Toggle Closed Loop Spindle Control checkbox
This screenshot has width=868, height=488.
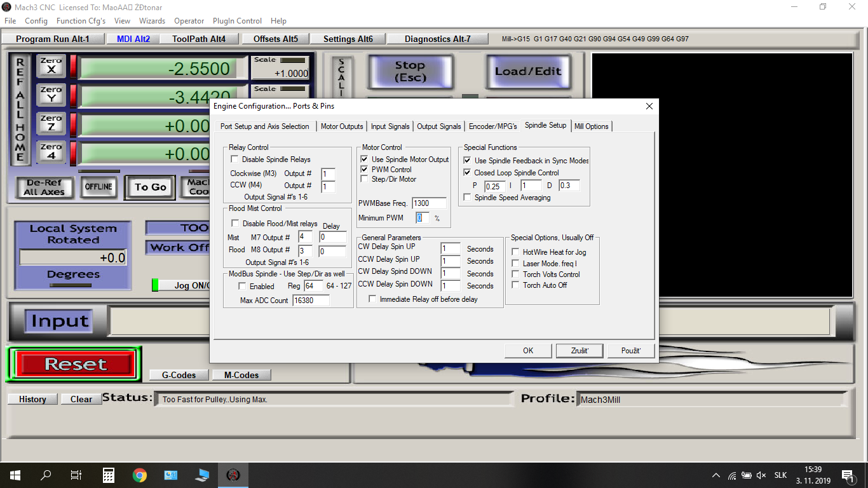pyautogui.click(x=467, y=173)
